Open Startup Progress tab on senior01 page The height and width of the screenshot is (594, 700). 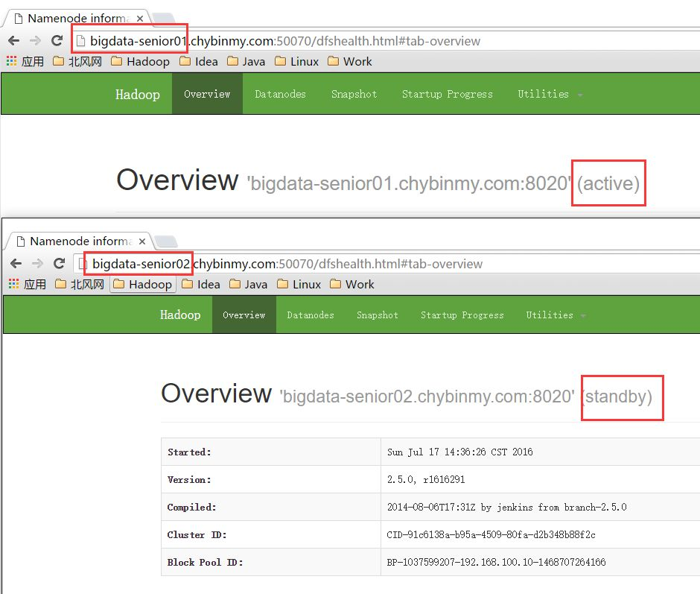coord(448,94)
